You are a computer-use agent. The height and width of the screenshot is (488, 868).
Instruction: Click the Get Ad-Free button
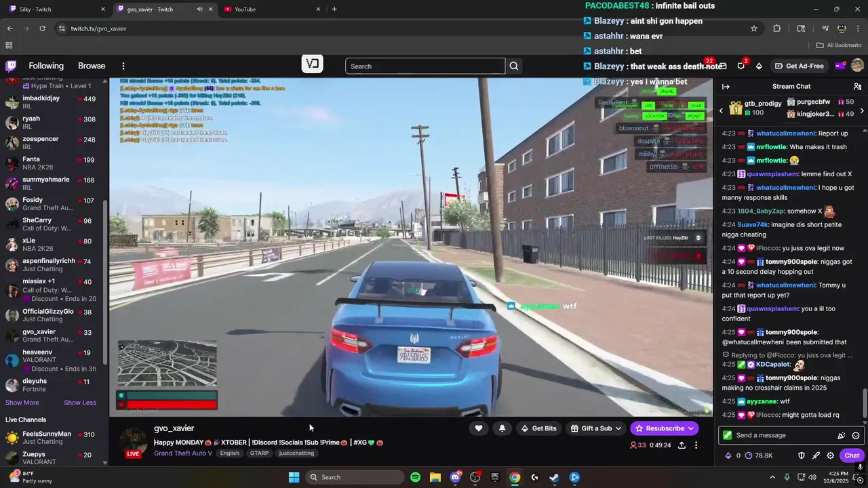click(x=800, y=66)
